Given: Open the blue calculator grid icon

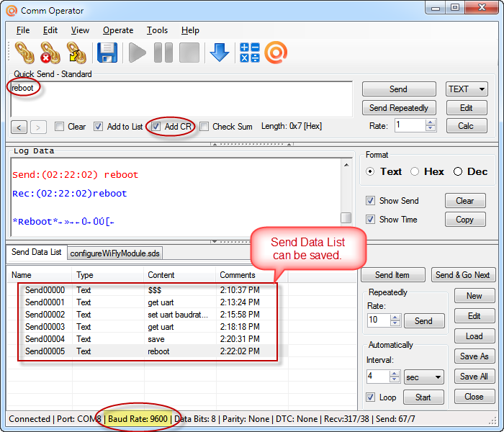Looking at the screenshot, I should pyautogui.click(x=250, y=53).
